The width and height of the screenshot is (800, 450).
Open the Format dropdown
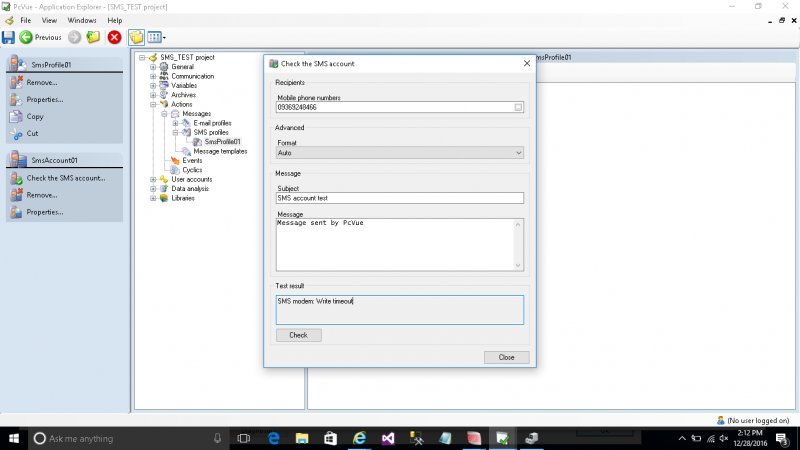[399, 153]
